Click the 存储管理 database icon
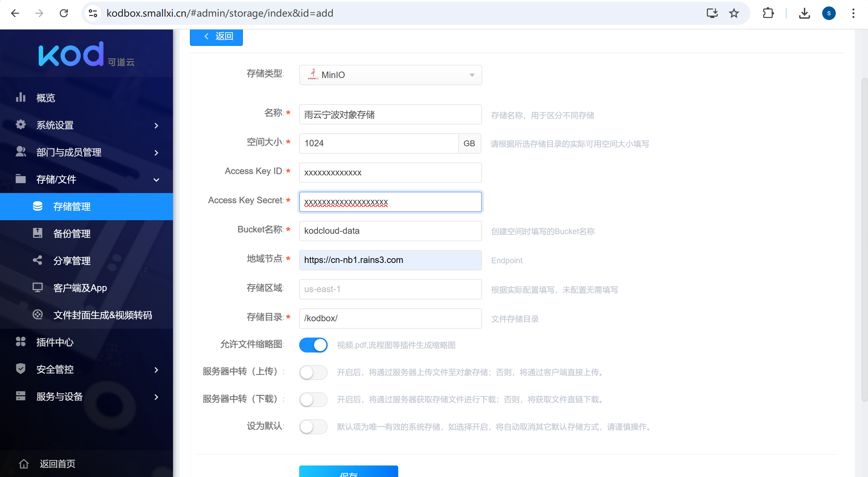 38,206
